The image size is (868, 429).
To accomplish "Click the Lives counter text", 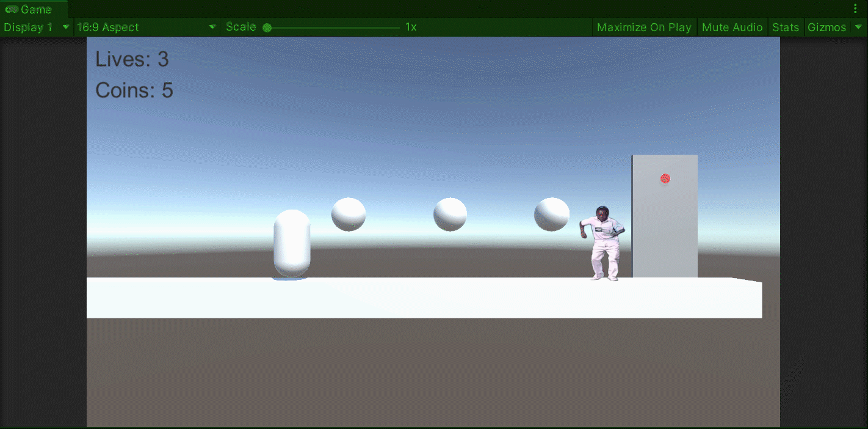I will point(131,59).
